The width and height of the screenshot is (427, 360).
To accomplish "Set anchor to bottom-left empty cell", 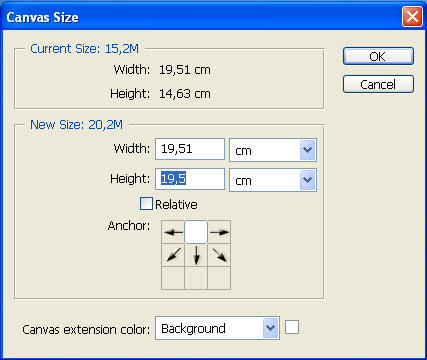I will 173,278.
